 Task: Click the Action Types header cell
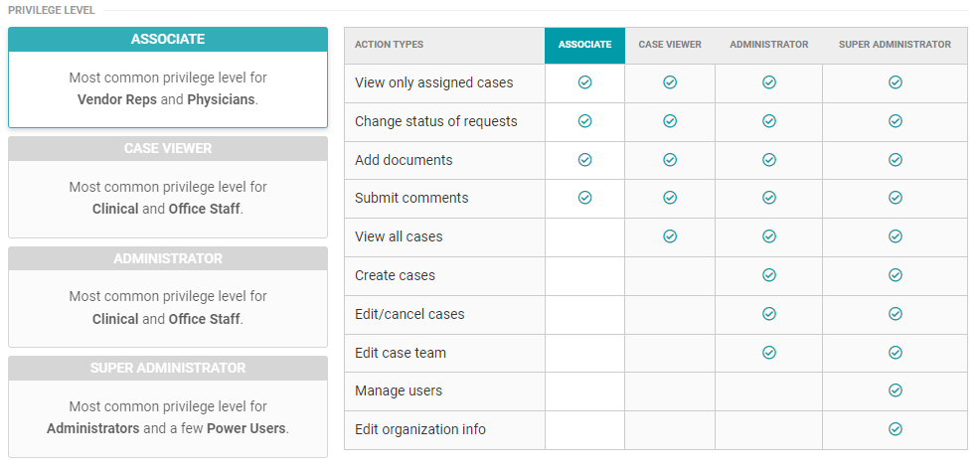pos(390,45)
